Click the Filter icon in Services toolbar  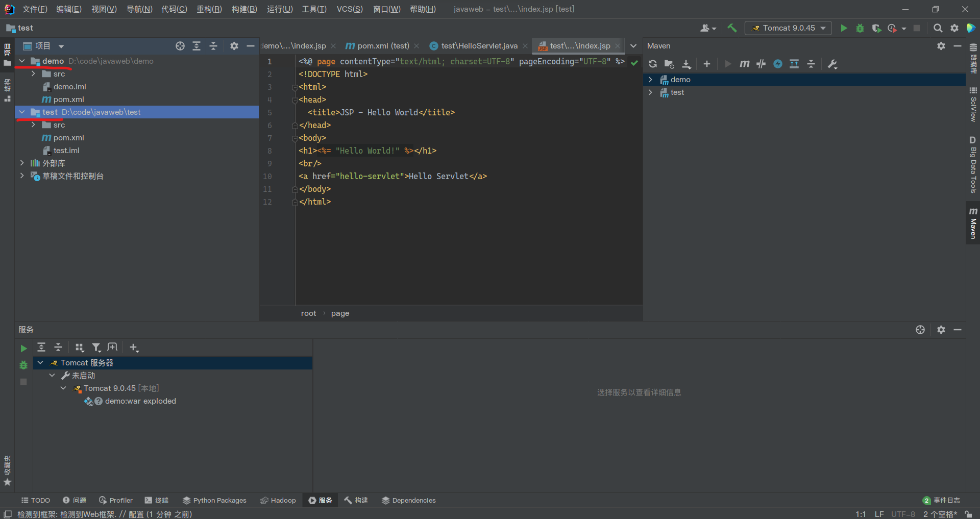(x=96, y=348)
